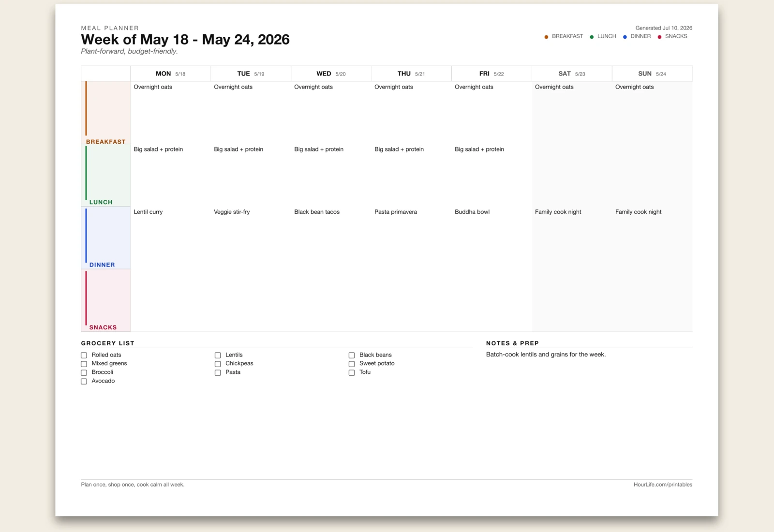This screenshot has width=774, height=532.
Task: Click Thursday's Pasta primavera dinner
Action: point(396,212)
